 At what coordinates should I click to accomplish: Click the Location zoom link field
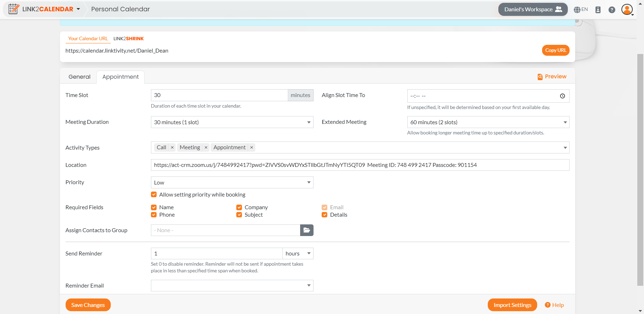click(x=360, y=165)
